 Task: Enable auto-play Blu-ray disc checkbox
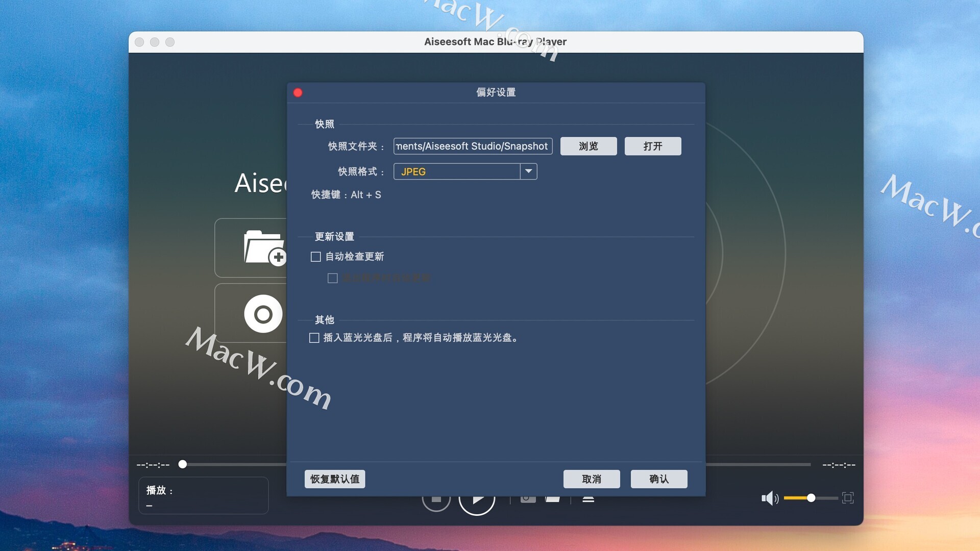point(314,338)
